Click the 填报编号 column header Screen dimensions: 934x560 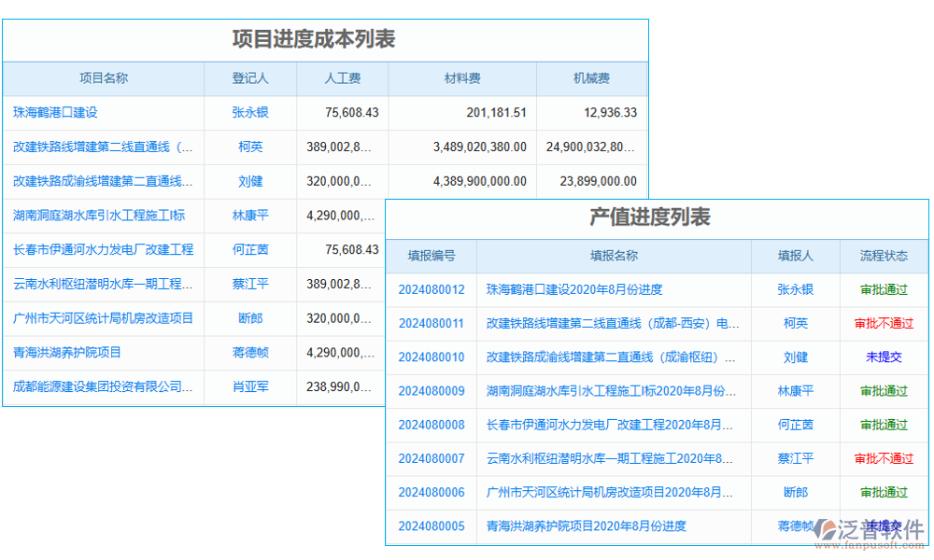pos(431,257)
